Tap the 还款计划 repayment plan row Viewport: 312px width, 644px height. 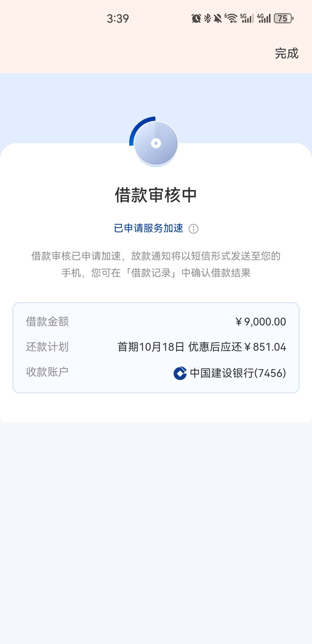(156, 347)
